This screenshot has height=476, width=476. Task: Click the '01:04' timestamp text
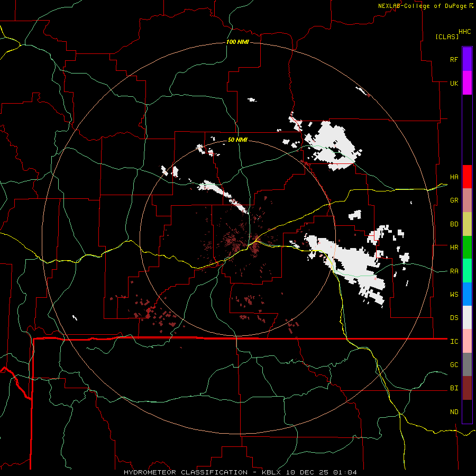pos(345,472)
